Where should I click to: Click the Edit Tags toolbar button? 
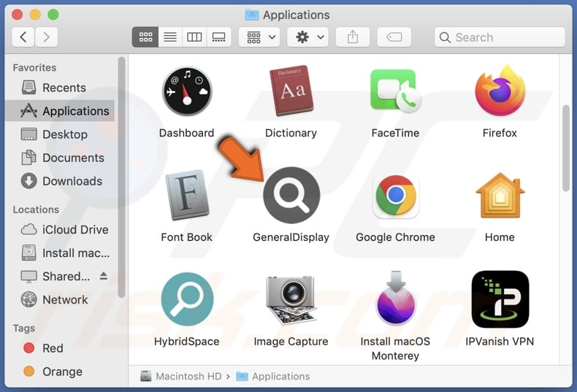[394, 36]
